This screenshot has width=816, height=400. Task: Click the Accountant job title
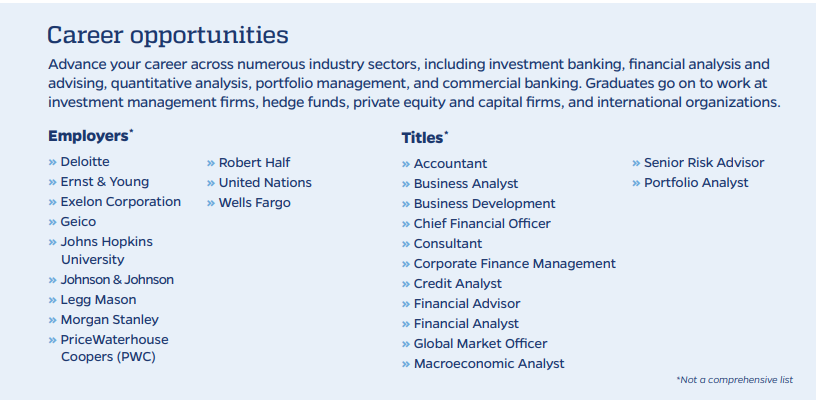coord(450,163)
